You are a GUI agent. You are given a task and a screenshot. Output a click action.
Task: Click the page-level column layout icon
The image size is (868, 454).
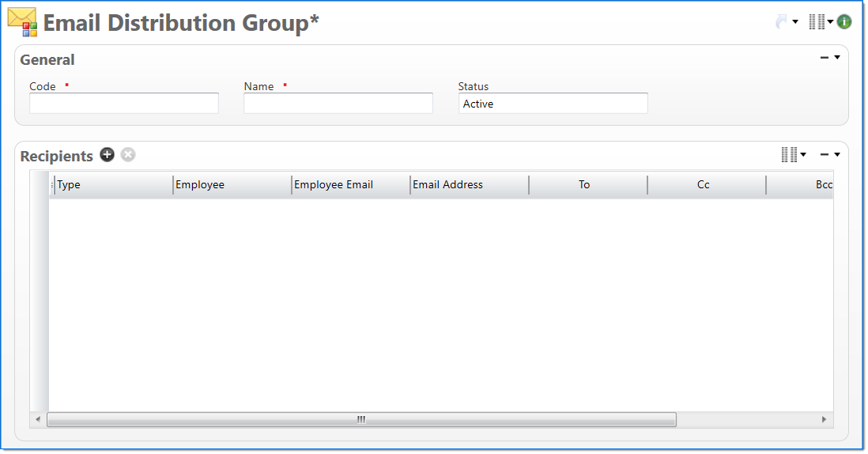[x=817, y=22]
